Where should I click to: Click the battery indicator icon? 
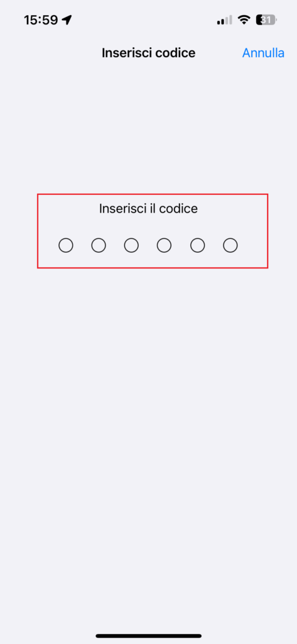(x=267, y=19)
